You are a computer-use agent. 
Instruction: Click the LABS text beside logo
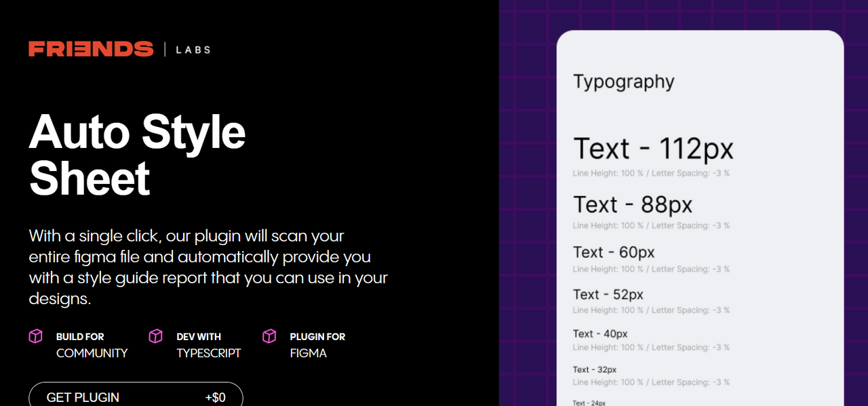[x=193, y=50]
